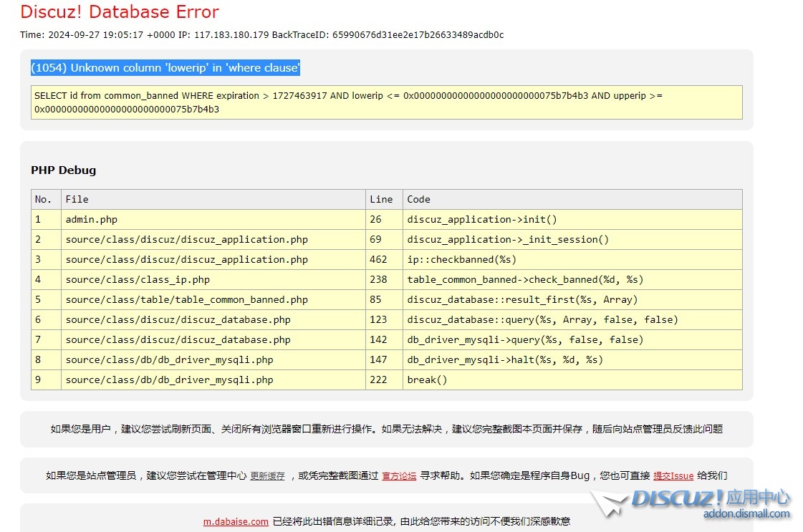Click line number 26 cell
This screenshot has width=803, height=532.
click(384, 219)
